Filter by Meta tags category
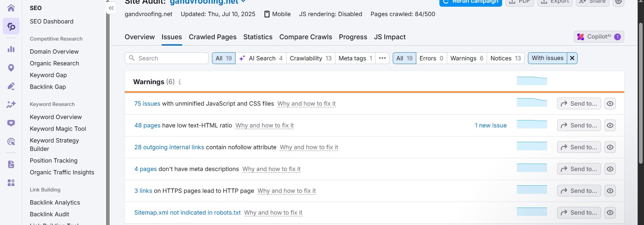The height and width of the screenshot is (225, 644). [355, 58]
